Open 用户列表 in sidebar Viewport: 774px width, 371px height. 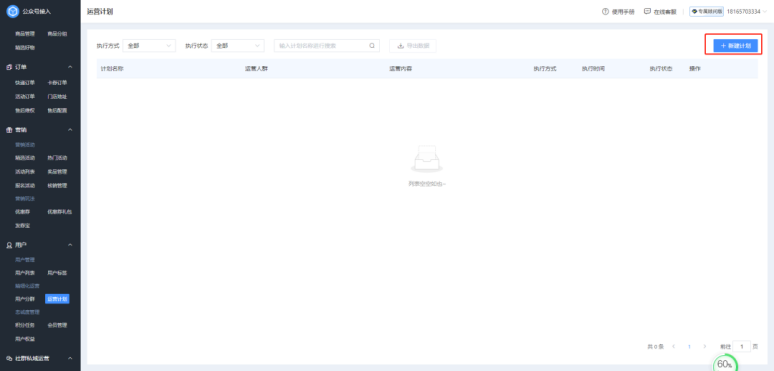(25, 272)
